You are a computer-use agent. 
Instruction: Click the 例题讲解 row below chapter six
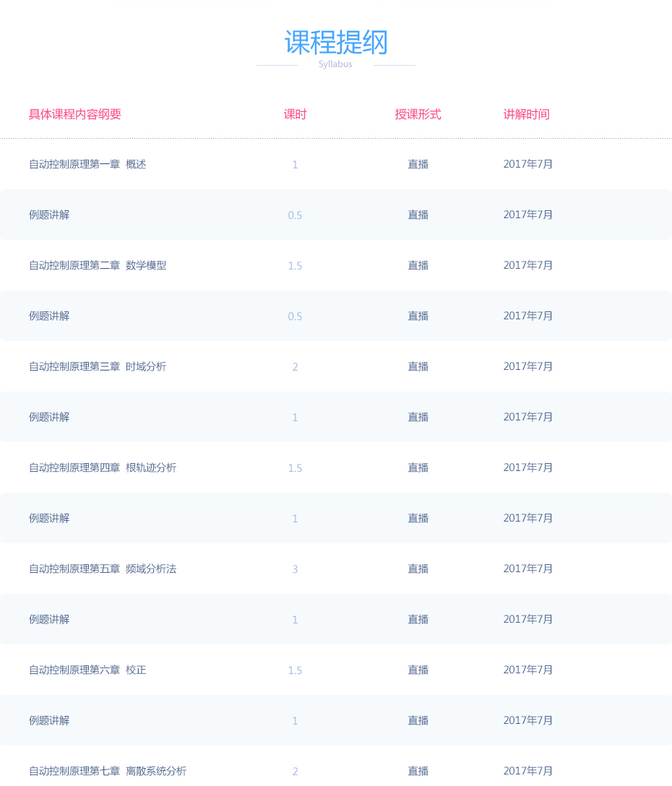(x=336, y=720)
